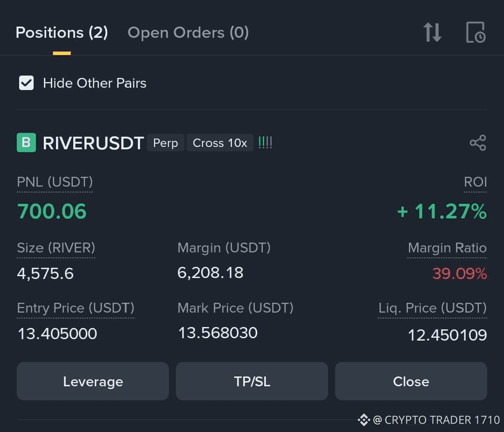Open the order history document icon
The width and height of the screenshot is (504, 432).
pos(476,32)
